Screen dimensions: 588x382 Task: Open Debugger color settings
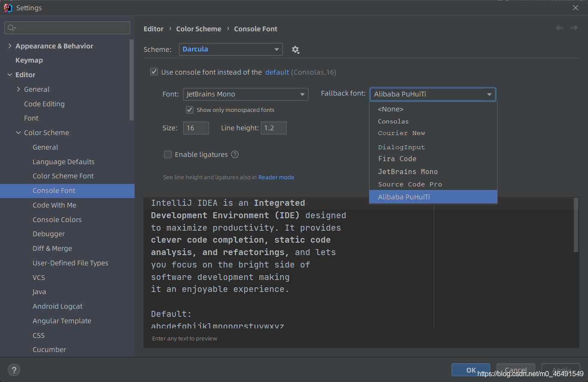pos(49,234)
